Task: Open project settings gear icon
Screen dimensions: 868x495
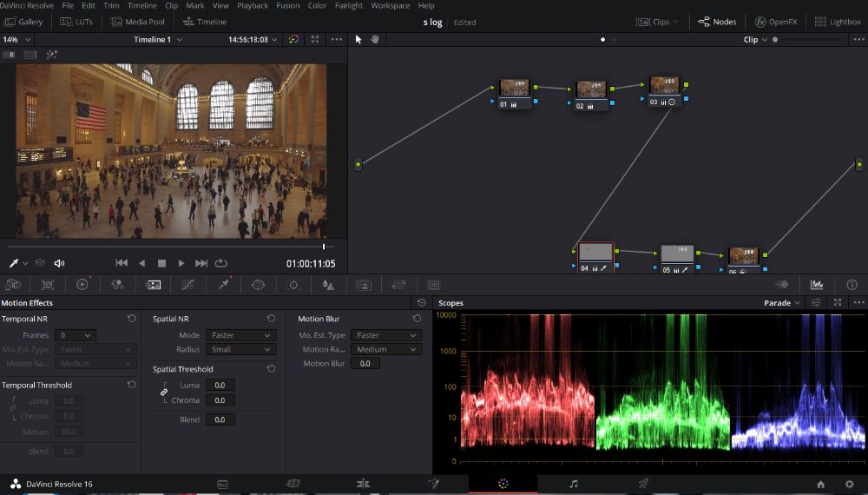Action: [x=849, y=484]
